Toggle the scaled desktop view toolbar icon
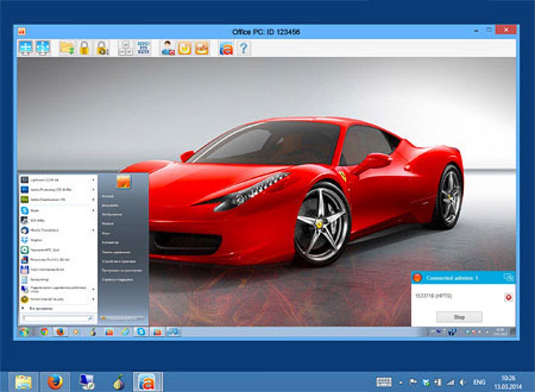The height and width of the screenshot is (392, 535). (42, 48)
